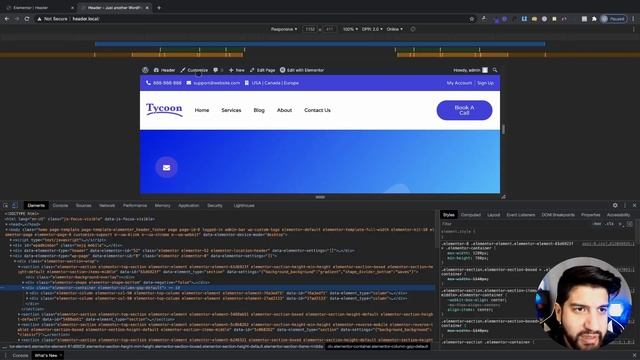Open the 100% zoom dropdown

click(x=350, y=29)
